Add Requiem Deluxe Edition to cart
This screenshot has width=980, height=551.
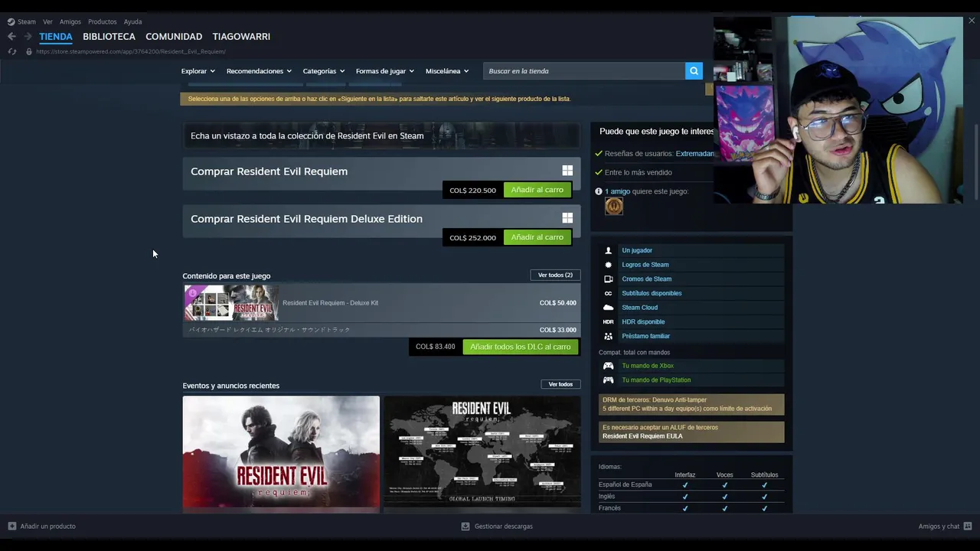[537, 237]
